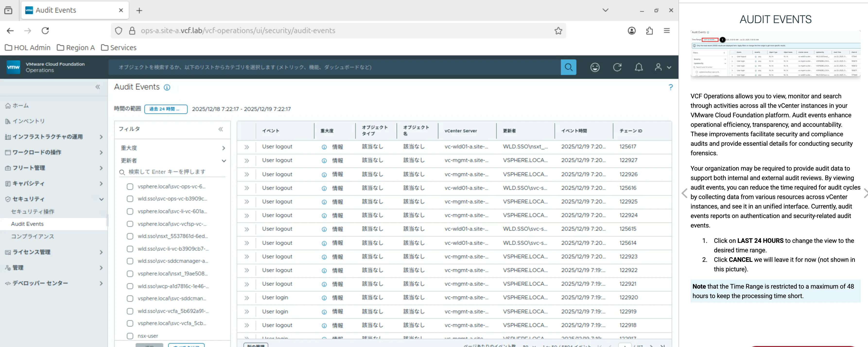Viewport: 868px width, 347px height.
Task: Bookmark this page with the star icon
Action: click(558, 31)
